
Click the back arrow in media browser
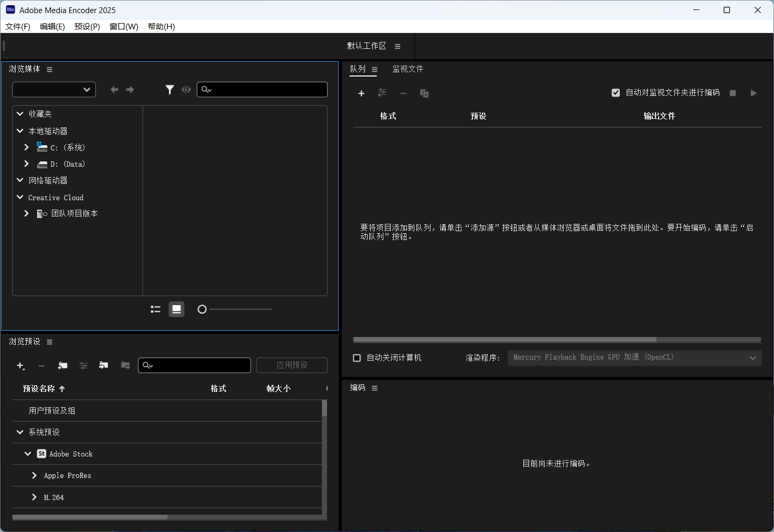(114, 90)
